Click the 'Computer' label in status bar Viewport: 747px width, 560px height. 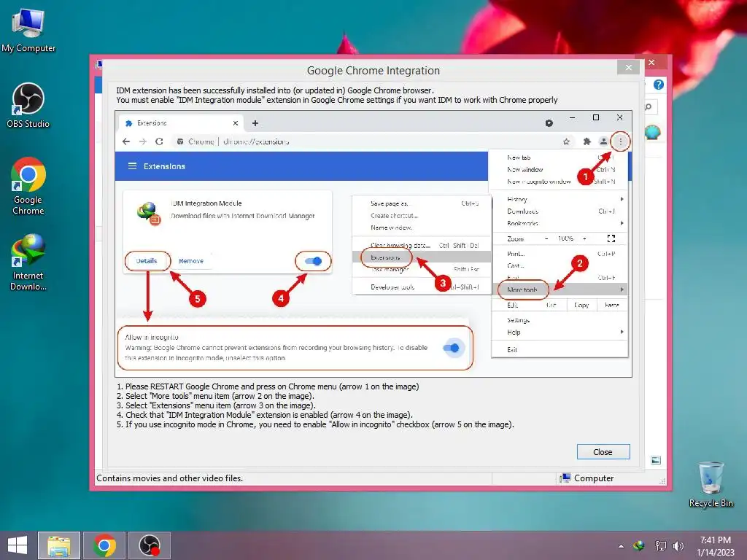click(x=594, y=478)
